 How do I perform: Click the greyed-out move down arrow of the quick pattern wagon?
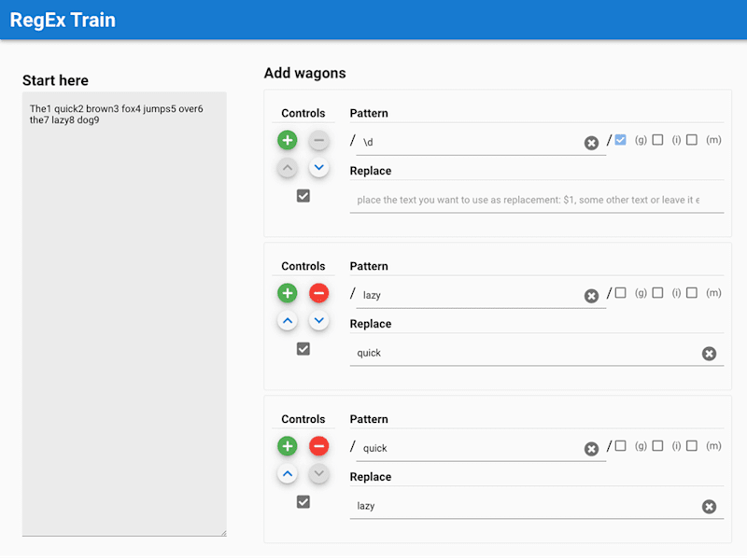(x=318, y=473)
